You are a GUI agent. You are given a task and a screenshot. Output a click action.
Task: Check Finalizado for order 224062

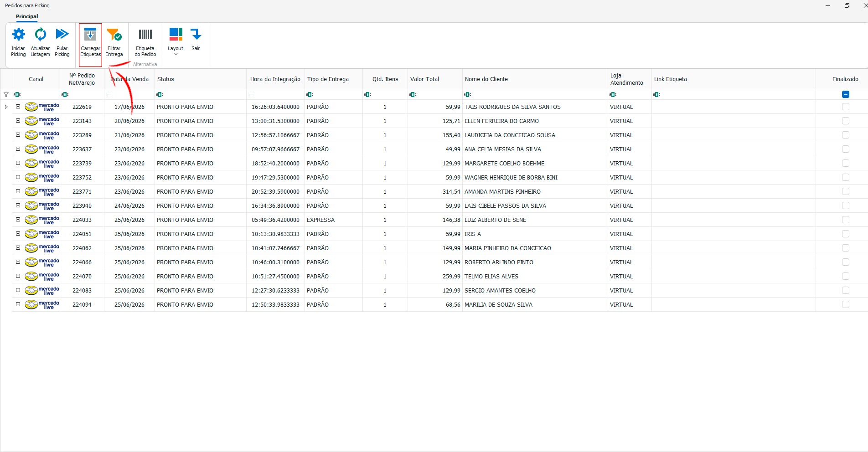tap(846, 248)
